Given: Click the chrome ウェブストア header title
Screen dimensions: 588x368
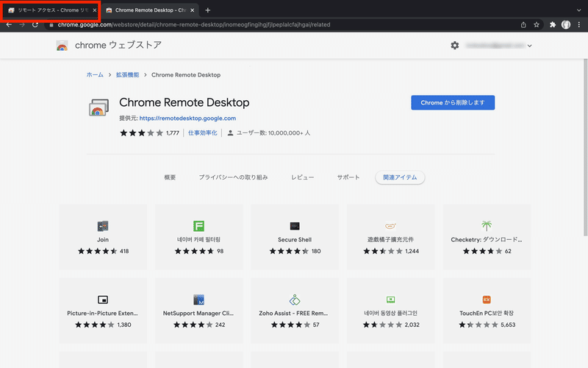Looking at the screenshot, I should point(118,46).
